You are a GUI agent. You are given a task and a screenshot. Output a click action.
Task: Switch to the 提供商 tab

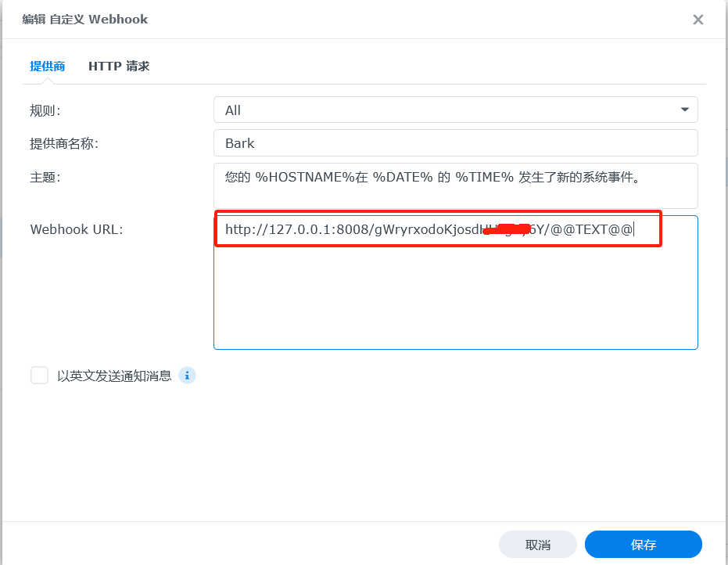(x=48, y=67)
